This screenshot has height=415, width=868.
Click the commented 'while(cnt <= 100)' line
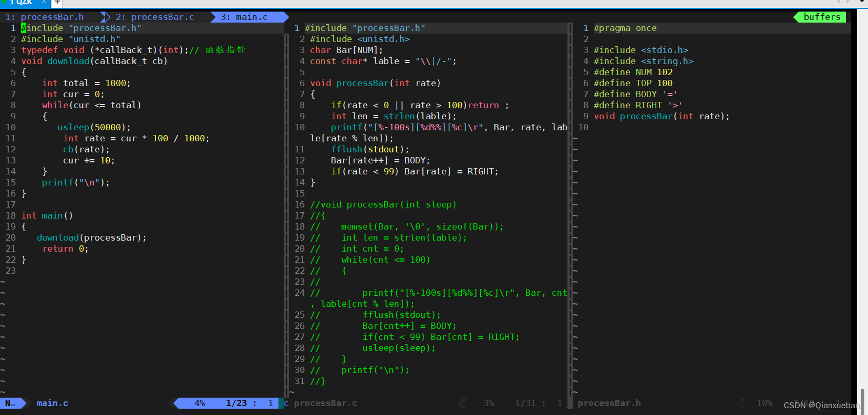click(x=386, y=260)
